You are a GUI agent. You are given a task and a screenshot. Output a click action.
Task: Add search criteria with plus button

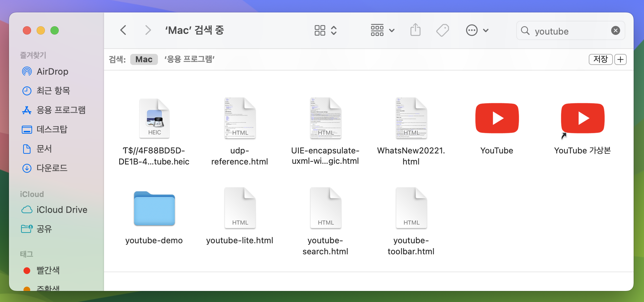tap(621, 59)
